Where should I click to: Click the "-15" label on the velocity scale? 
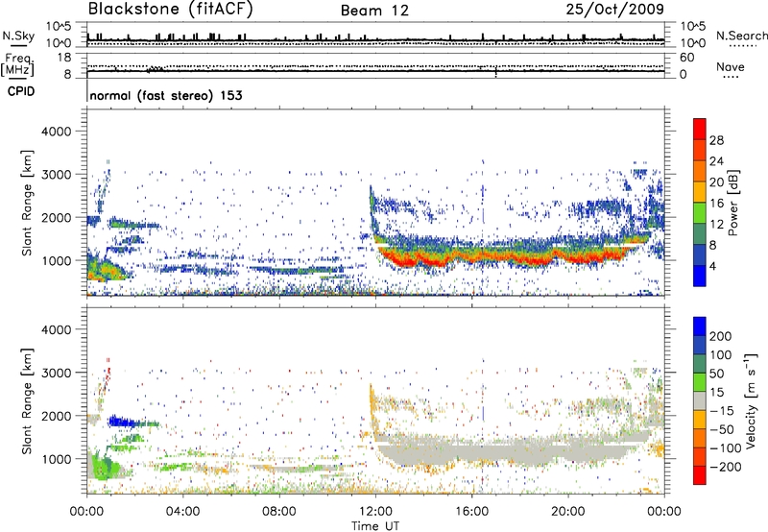pyautogui.click(x=721, y=410)
